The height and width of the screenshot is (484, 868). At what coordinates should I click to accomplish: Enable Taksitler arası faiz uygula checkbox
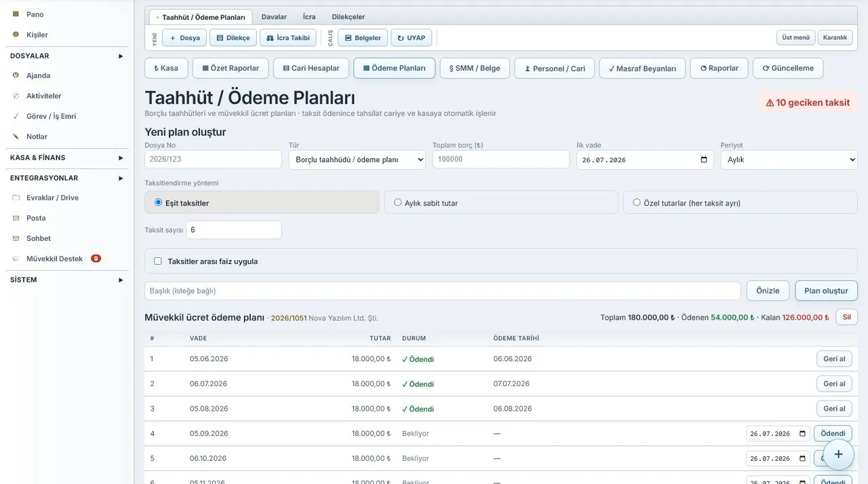point(158,261)
